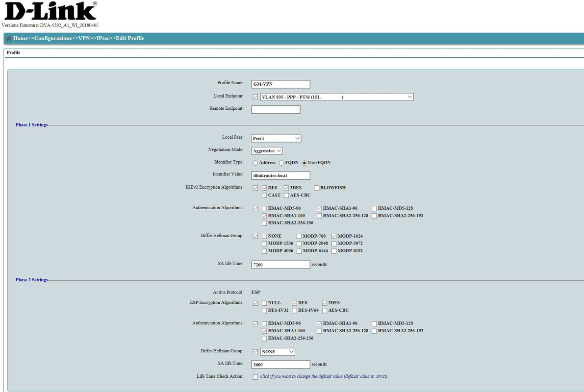The height and width of the screenshot is (392, 584).
Task: Toggle Phase 1 HMAC-SHA1-160 checkbox
Action: [x=264, y=216]
